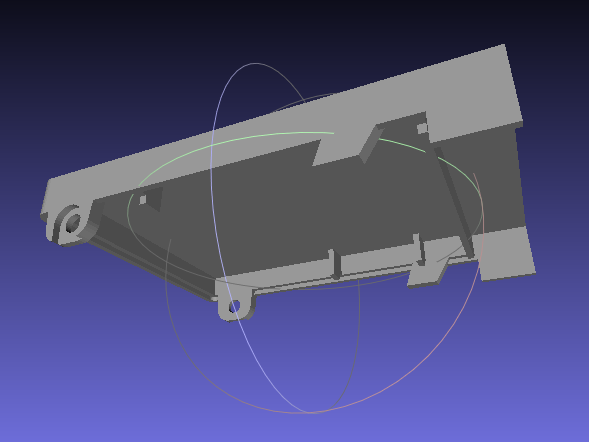Click the short vertical post at bottom center edge
The image size is (589, 442).
click(335, 264)
